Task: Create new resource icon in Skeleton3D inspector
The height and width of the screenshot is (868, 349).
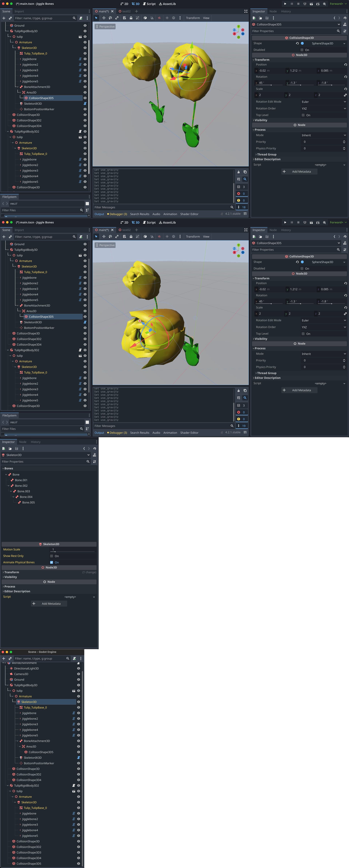Action: tap(3, 448)
